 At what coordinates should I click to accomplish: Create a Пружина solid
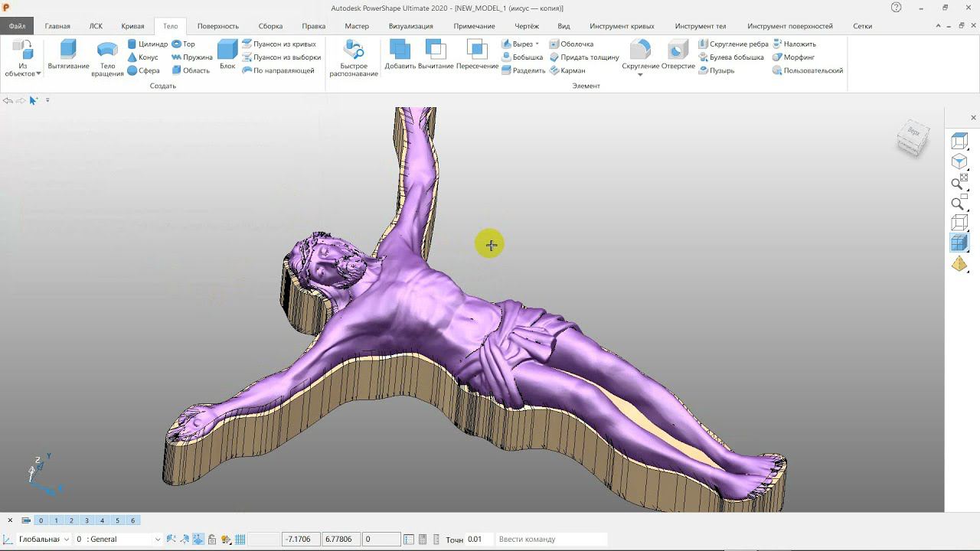[192, 57]
